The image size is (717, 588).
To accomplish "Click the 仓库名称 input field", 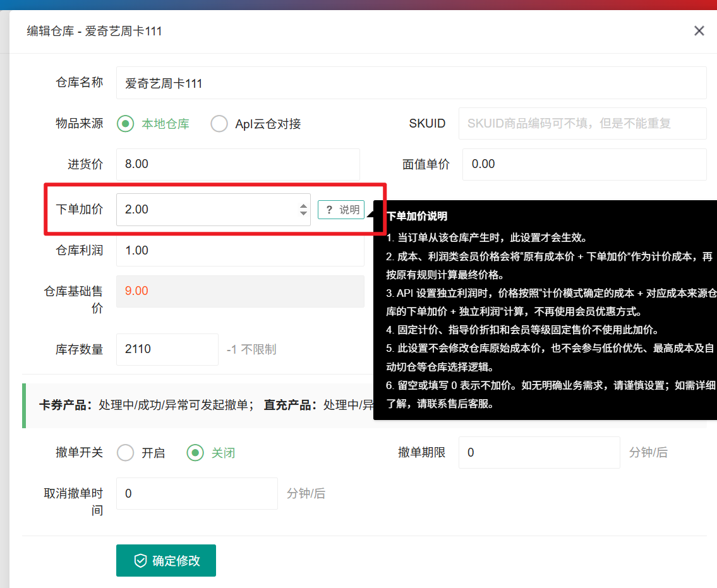I will [x=411, y=83].
